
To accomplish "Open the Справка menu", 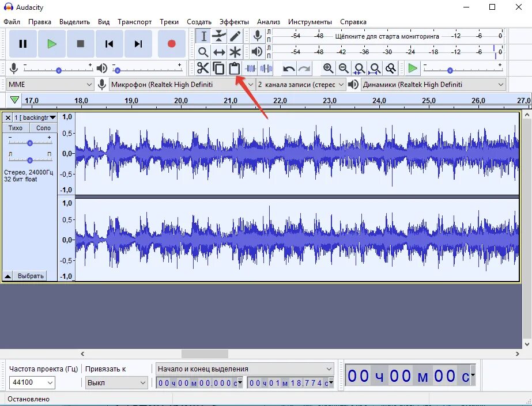I will [353, 22].
